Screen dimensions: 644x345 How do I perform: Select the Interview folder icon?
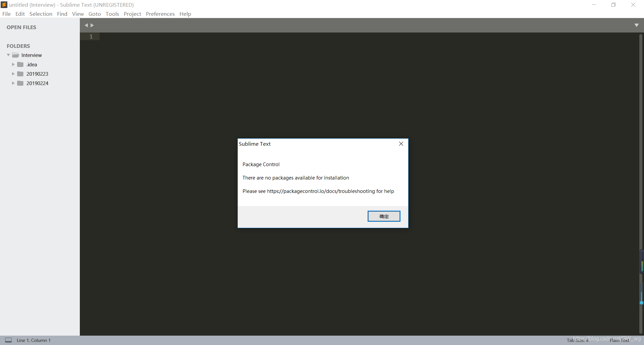click(15, 55)
